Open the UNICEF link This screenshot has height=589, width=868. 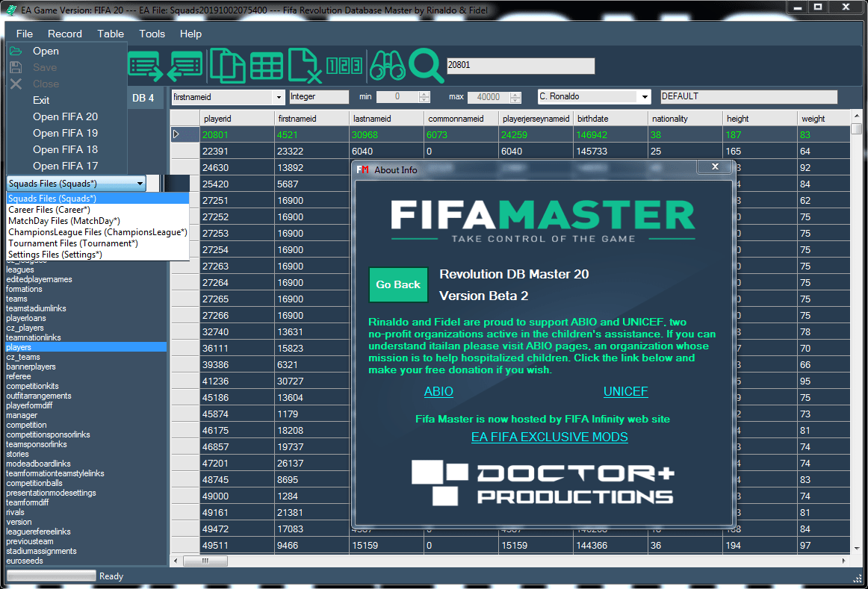tap(625, 392)
